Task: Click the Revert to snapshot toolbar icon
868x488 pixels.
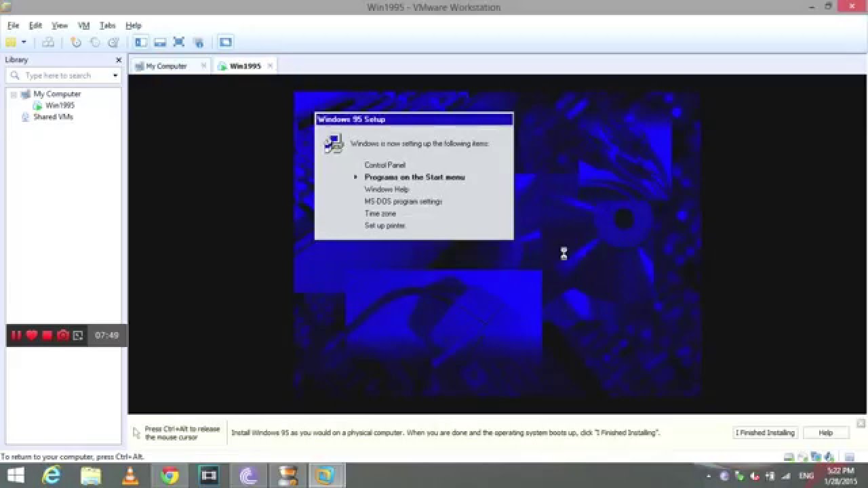Action: [x=95, y=42]
